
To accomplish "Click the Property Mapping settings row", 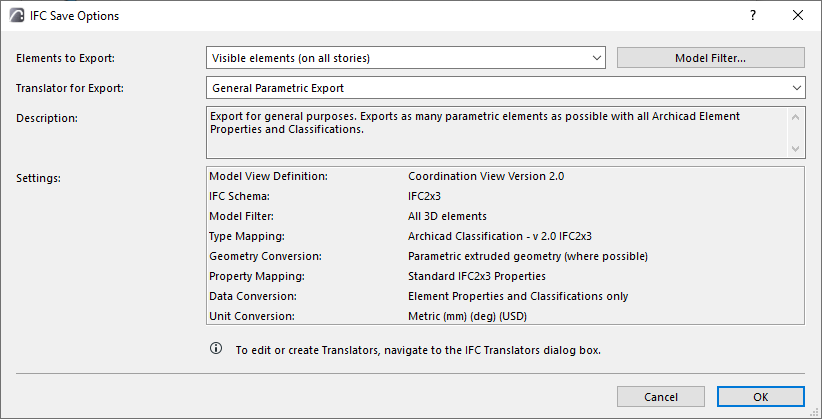I will (x=505, y=276).
